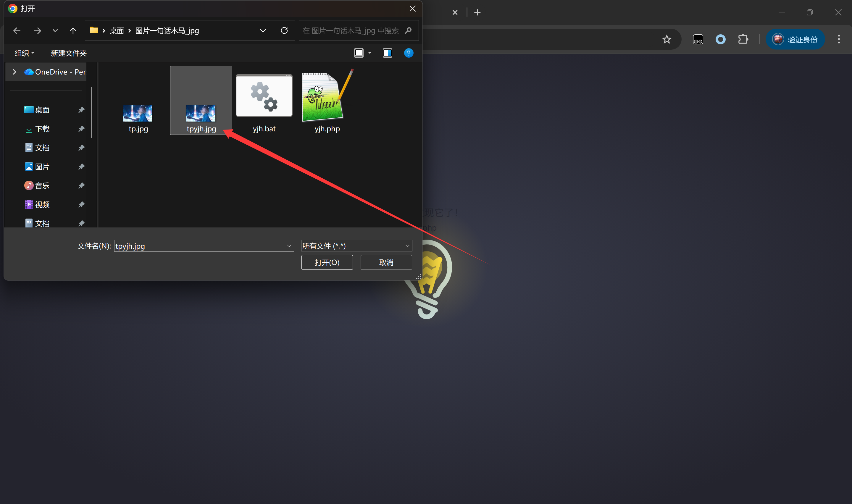The height and width of the screenshot is (504, 852).
Task: Click the back navigation arrow
Action: pyautogui.click(x=17, y=31)
